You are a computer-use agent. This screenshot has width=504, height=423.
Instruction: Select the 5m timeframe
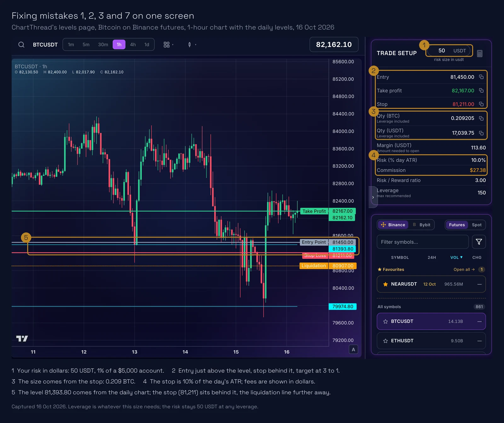click(x=86, y=45)
